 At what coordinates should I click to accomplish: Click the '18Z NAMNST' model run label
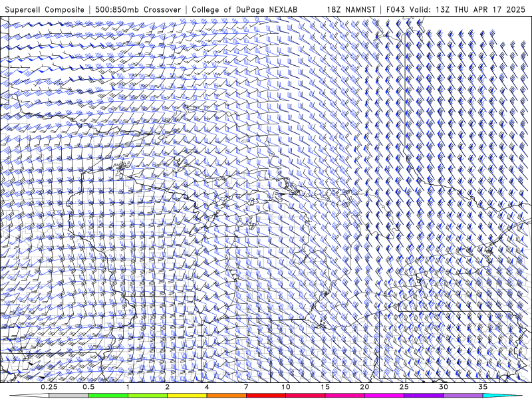351,9
